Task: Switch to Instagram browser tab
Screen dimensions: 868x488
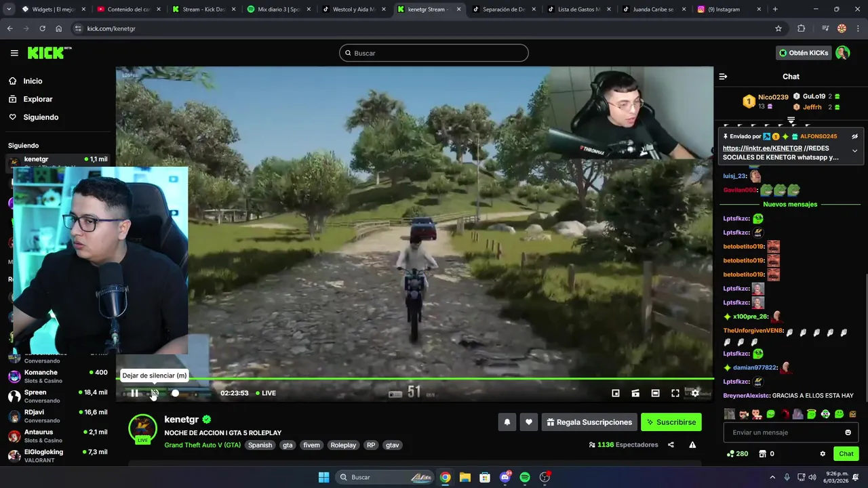Action: pyautogui.click(x=728, y=9)
